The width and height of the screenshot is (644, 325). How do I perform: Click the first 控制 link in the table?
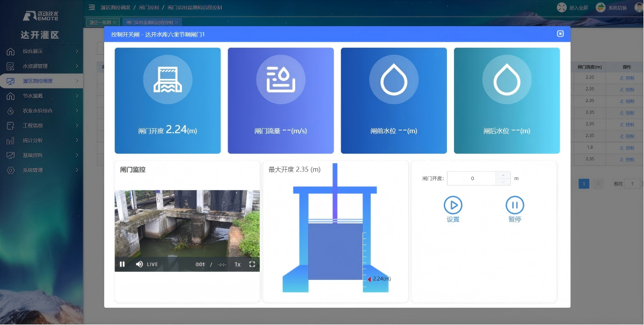click(x=627, y=78)
